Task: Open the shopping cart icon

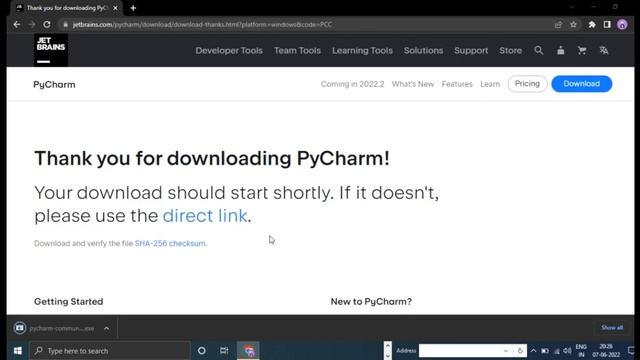Action: (582, 50)
